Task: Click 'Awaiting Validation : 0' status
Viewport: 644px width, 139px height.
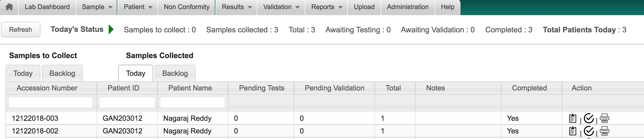Action: pos(438,30)
